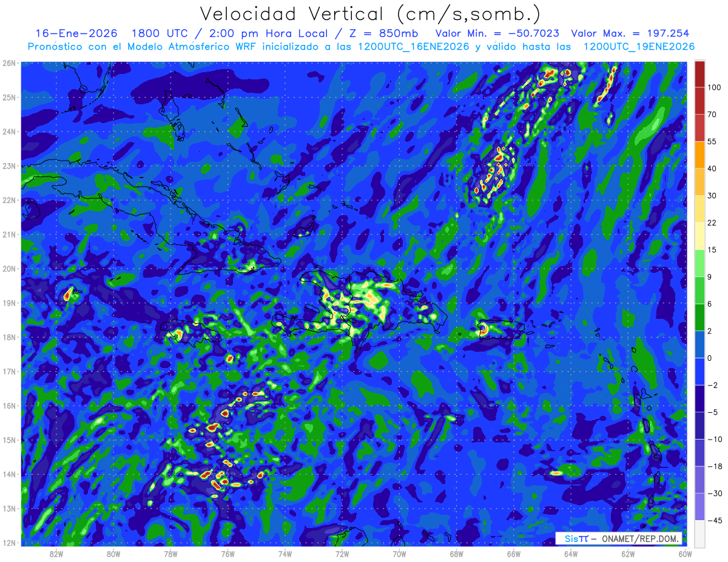The height and width of the screenshot is (562, 728).
Task: Click the '9' colorbar label
Action: click(710, 276)
